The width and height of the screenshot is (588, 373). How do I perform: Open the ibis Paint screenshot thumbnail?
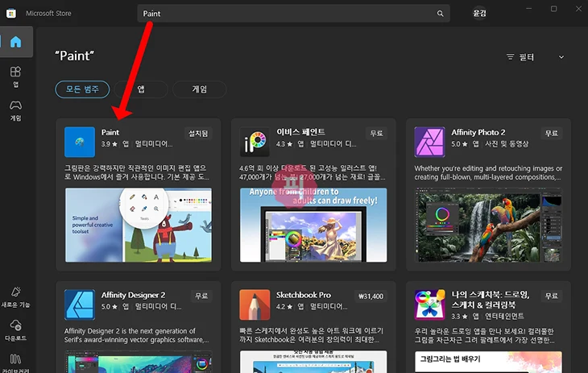pyautogui.click(x=313, y=225)
